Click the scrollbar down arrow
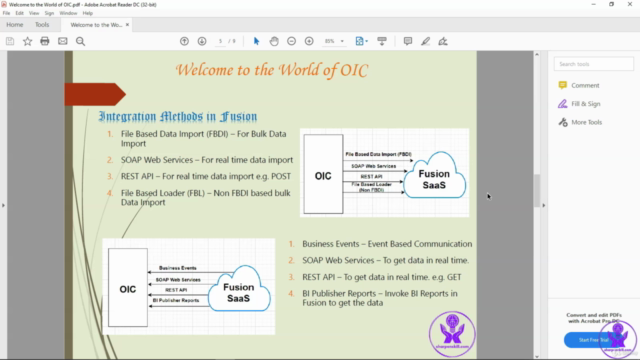The image size is (640, 360). [537, 356]
